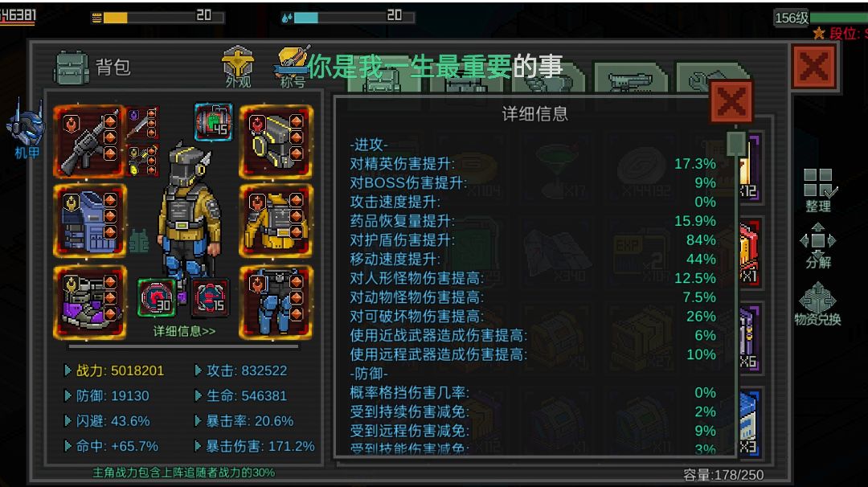Expand the 暴击率 crit rate stat arrow
The height and width of the screenshot is (487, 868).
[x=199, y=420]
